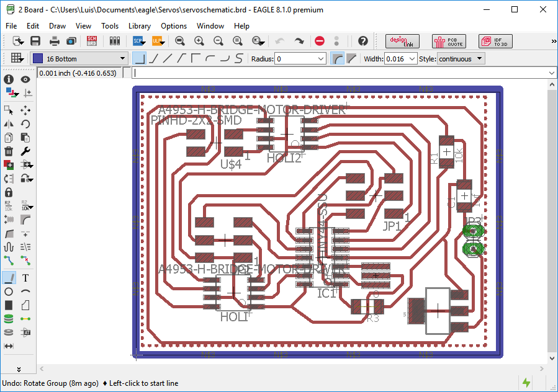The image size is (558, 392).
Task: Open the design manager bars icon
Action: pos(115,42)
